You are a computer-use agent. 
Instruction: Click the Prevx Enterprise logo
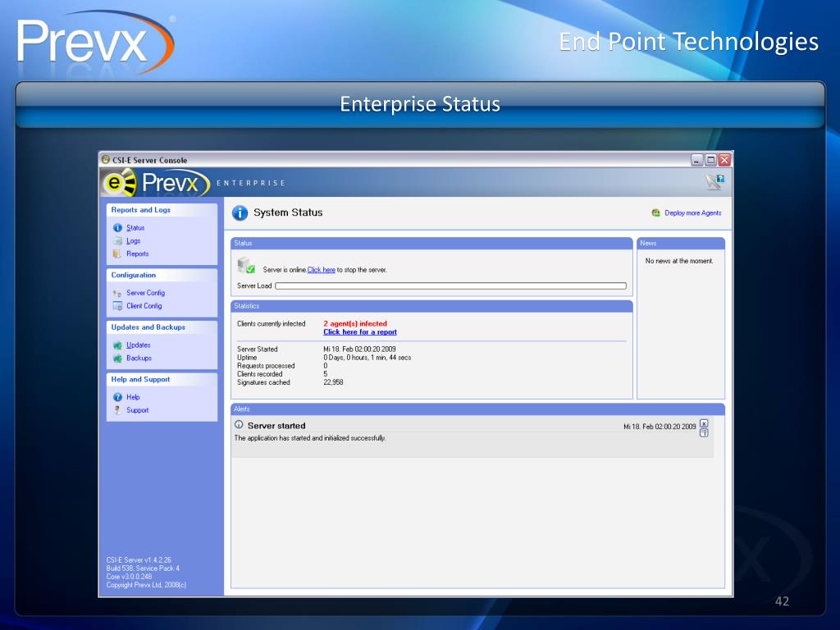[x=155, y=183]
